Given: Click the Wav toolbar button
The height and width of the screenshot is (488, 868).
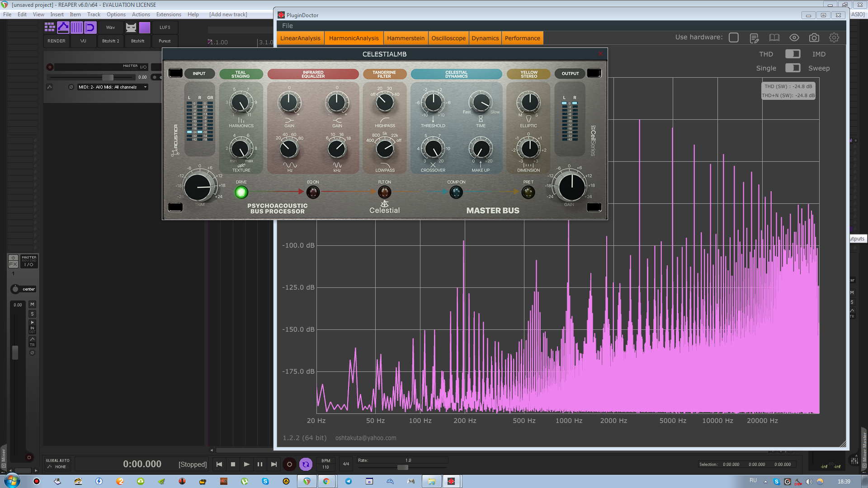Looking at the screenshot, I should click(x=111, y=28).
